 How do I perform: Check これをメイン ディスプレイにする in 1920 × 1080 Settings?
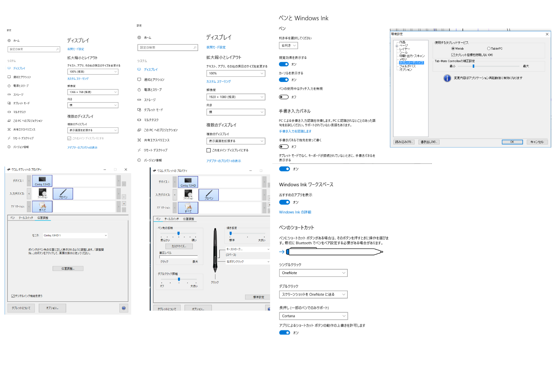pos(209,150)
